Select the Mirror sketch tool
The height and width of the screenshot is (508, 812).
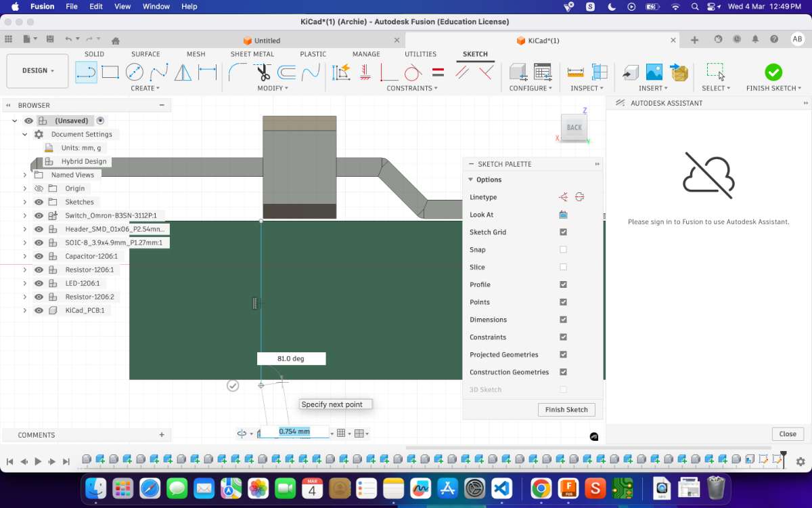pos(183,72)
